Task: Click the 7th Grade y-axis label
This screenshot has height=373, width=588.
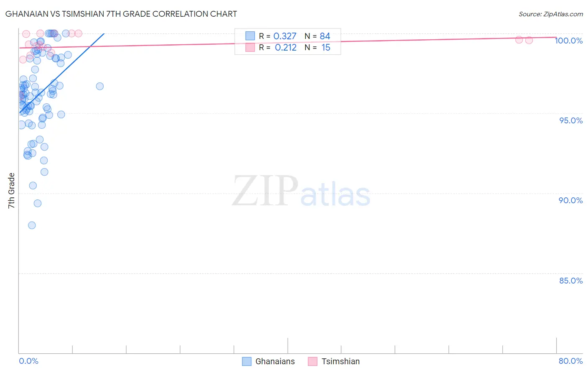Action: click(x=11, y=191)
